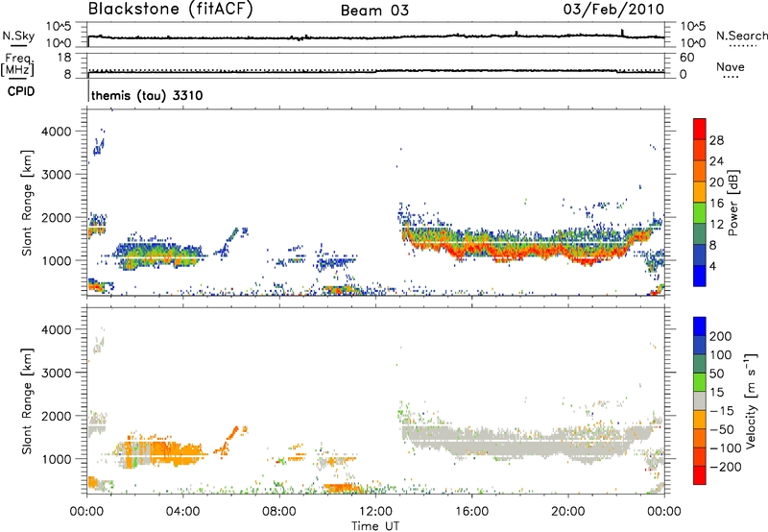
Task: Click the 60 label on Nave axis
Action: pos(686,58)
